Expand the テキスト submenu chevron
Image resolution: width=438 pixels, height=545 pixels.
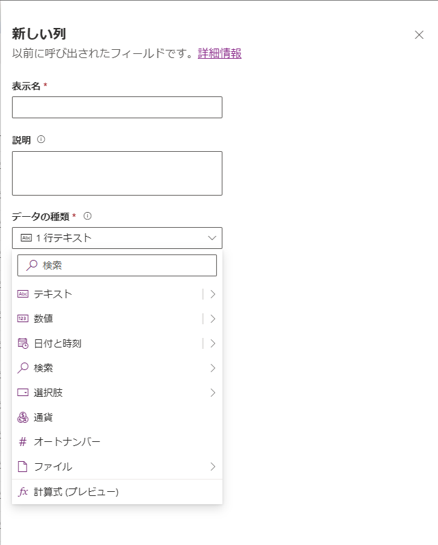(x=213, y=294)
